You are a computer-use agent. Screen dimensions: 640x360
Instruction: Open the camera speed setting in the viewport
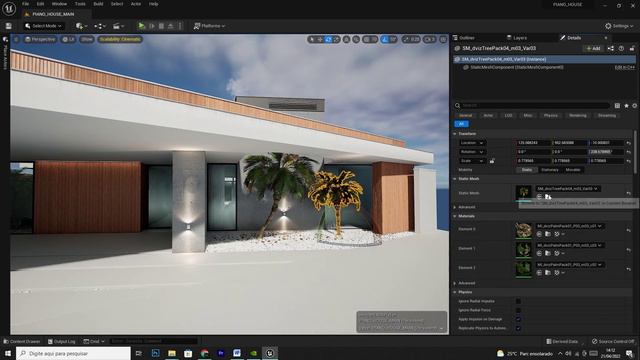[x=429, y=39]
